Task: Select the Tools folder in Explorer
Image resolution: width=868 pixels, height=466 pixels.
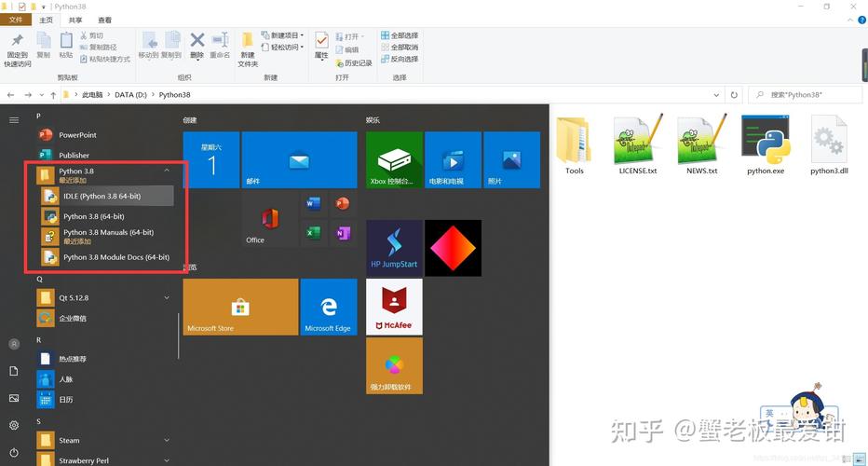Action: click(574, 145)
